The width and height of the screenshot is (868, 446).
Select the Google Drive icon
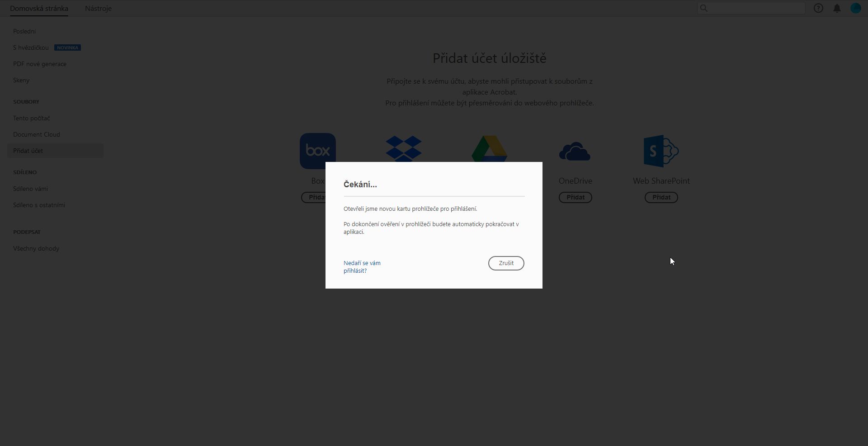tap(489, 149)
